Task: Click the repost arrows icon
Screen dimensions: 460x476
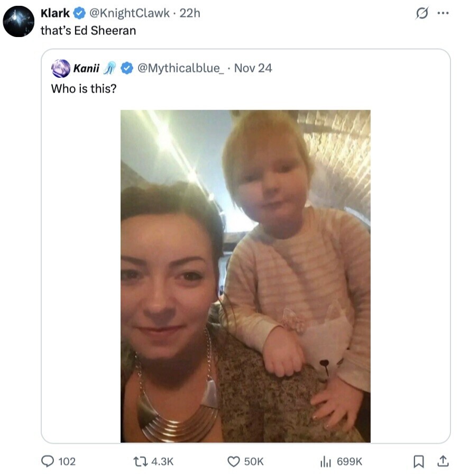Action: pos(142,461)
